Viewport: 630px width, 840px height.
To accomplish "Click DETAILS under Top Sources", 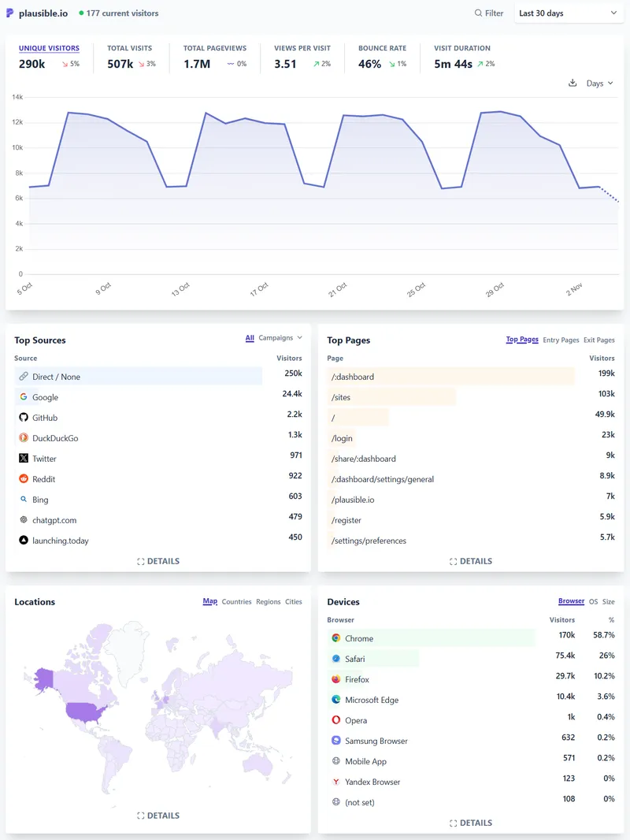I will click(158, 561).
